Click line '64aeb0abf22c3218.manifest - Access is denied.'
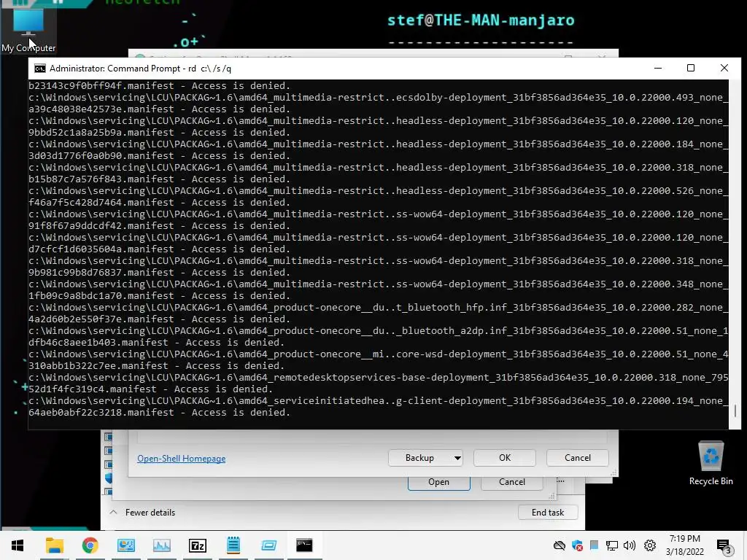The image size is (747, 560). (160, 413)
